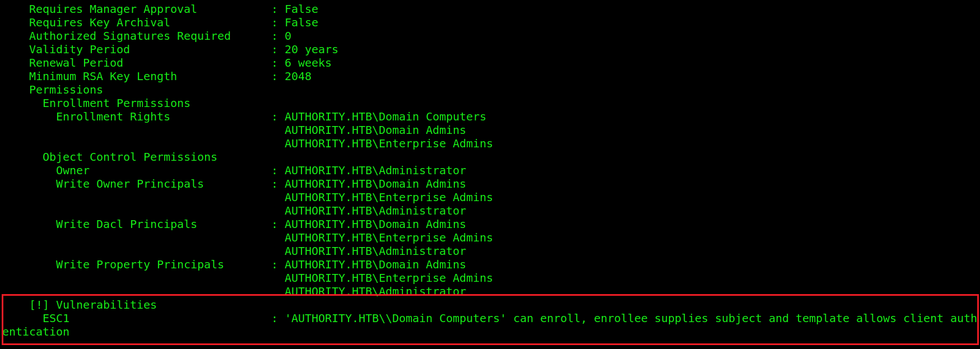This screenshot has height=349, width=980.
Task: Click the "Minimum RSA Key Length" label
Action: click(103, 77)
